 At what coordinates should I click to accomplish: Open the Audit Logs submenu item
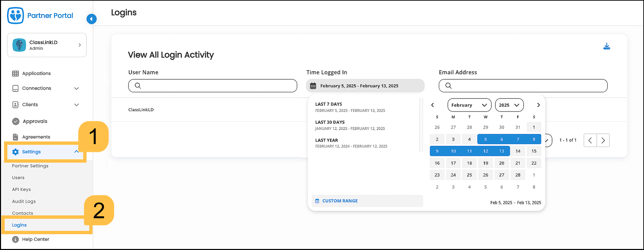24,202
